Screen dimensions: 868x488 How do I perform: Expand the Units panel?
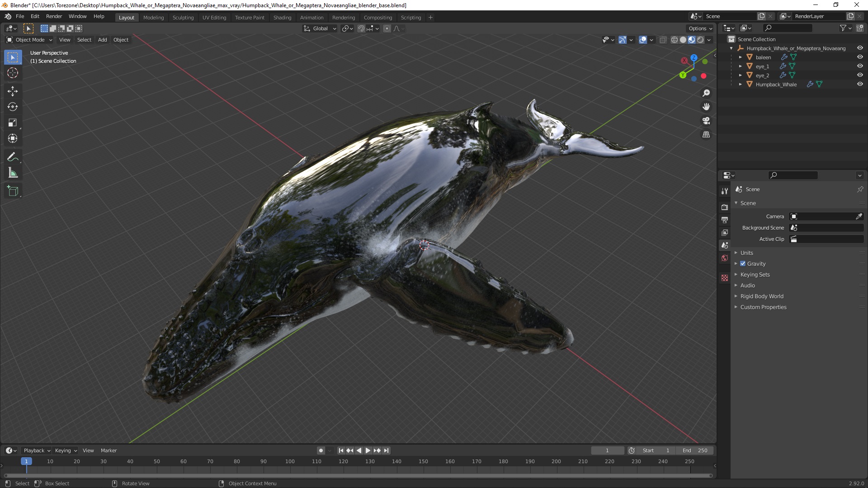pyautogui.click(x=746, y=253)
